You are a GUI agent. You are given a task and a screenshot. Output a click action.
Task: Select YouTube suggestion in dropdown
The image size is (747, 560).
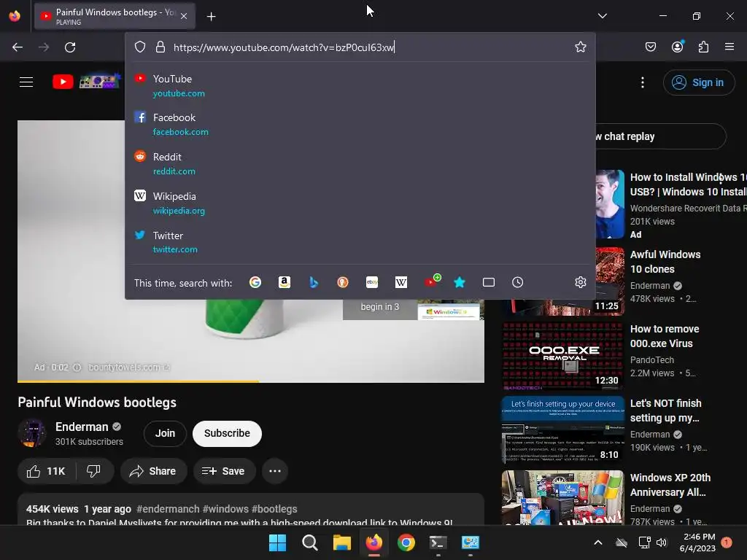(360, 86)
